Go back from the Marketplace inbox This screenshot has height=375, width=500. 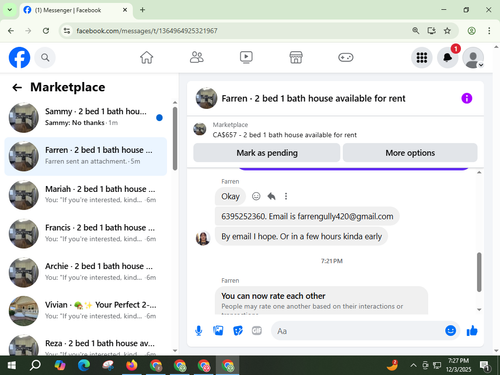17,87
